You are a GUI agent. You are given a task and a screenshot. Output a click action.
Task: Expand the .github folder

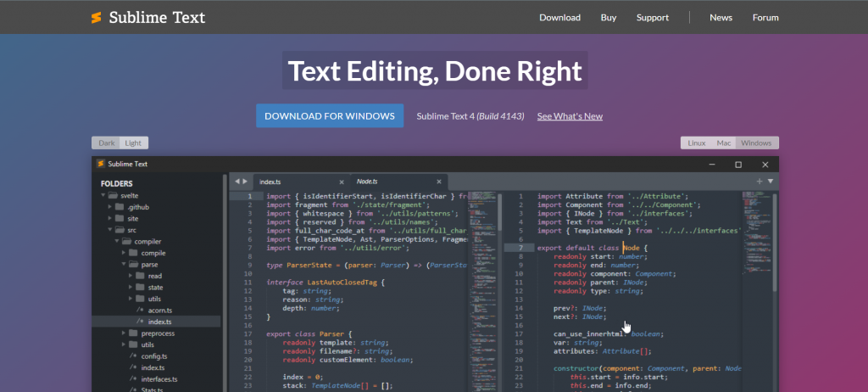pos(109,207)
